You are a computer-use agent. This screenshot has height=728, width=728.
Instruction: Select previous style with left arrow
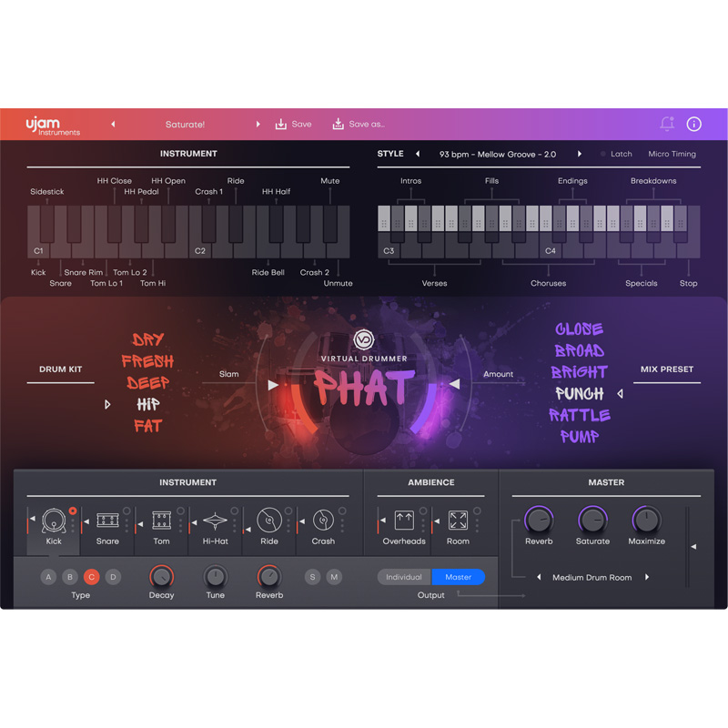pyautogui.click(x=418, y=154)
